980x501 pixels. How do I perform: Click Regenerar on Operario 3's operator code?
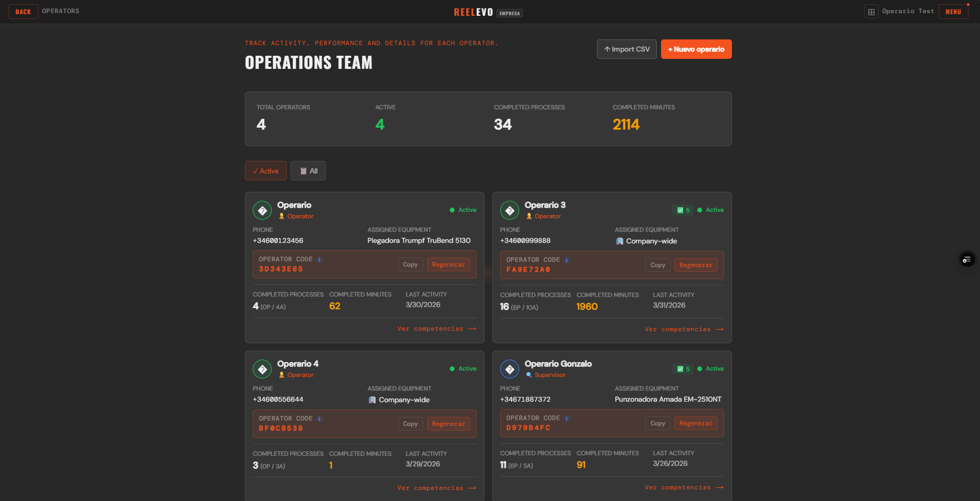696,265
